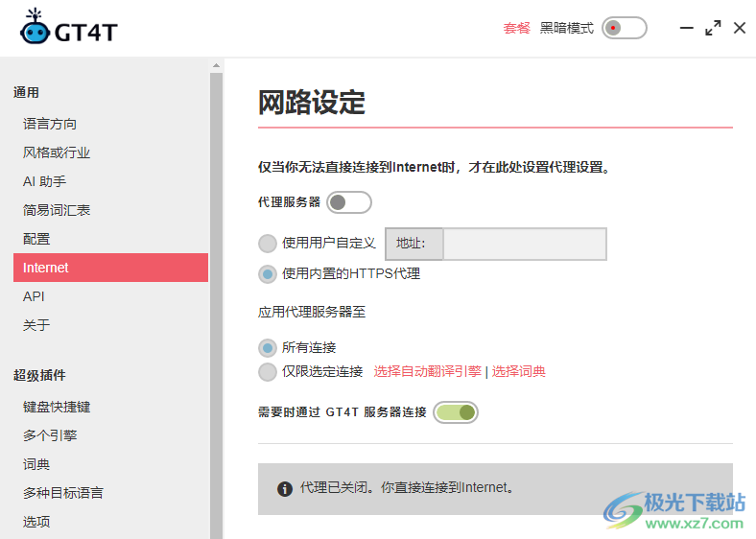756x539 pixels.
Task: Select 使用用户自定义 radio button
Action: tap(268, 244)
